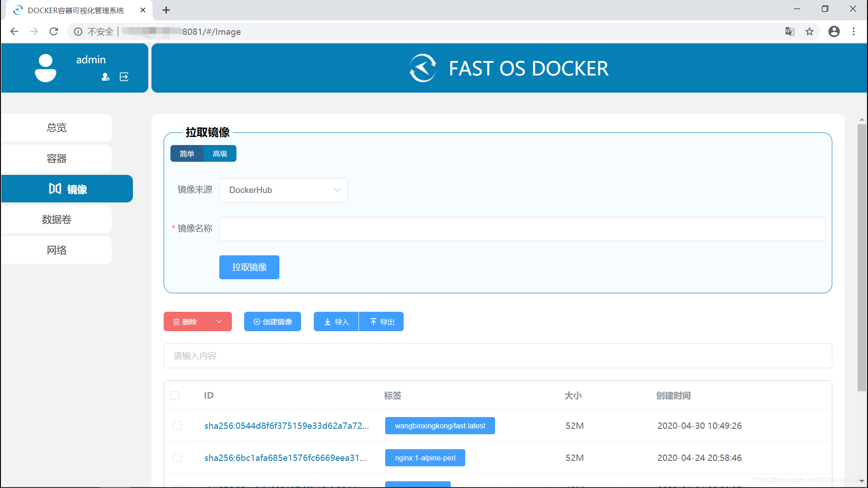Click the browser translate page icon
The image size is (868, 488).
pyautogui.click(x=790, y=32)
